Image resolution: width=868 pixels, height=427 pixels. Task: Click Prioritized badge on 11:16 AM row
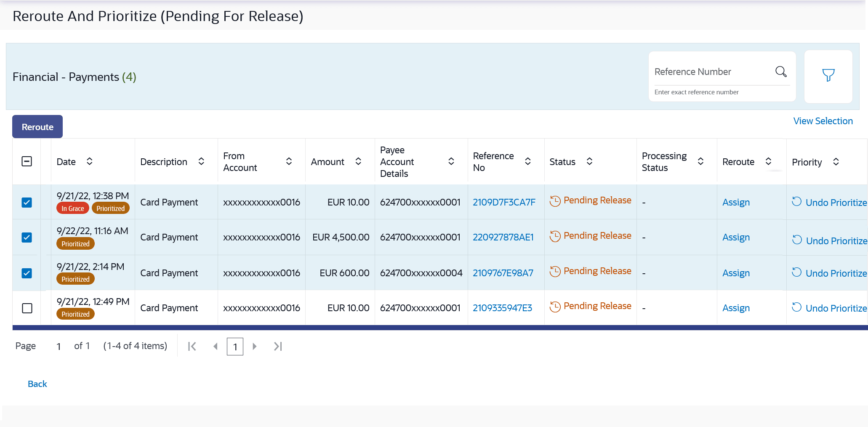pos(76,244)
